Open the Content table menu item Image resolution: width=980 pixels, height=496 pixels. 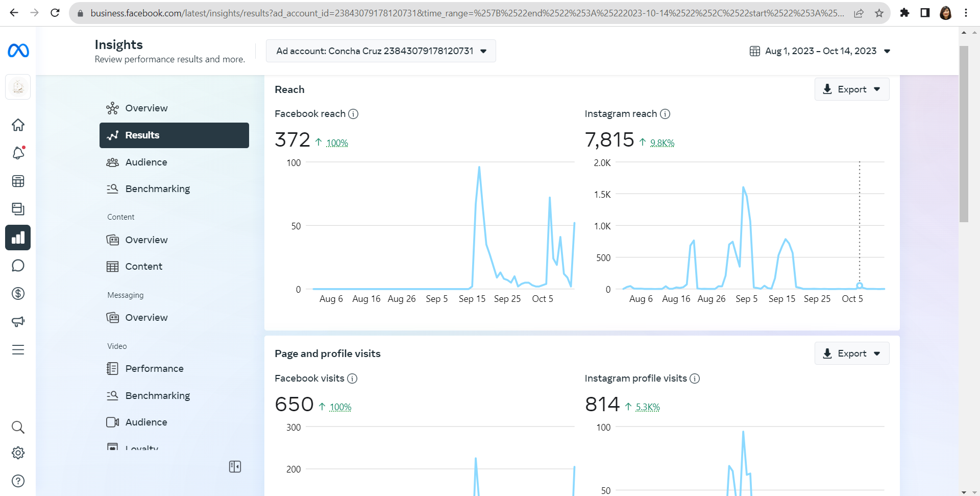(174, 267)
